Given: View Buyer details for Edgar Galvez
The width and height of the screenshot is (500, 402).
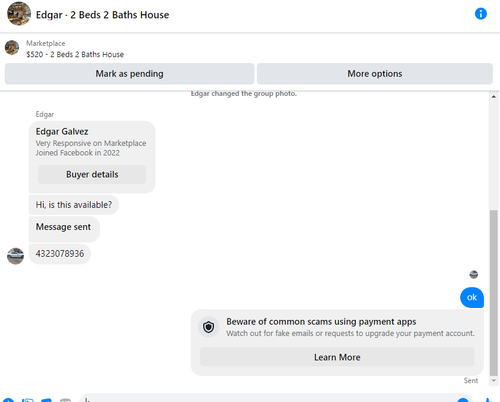Looking at the screenshot, I should (92, 174).
